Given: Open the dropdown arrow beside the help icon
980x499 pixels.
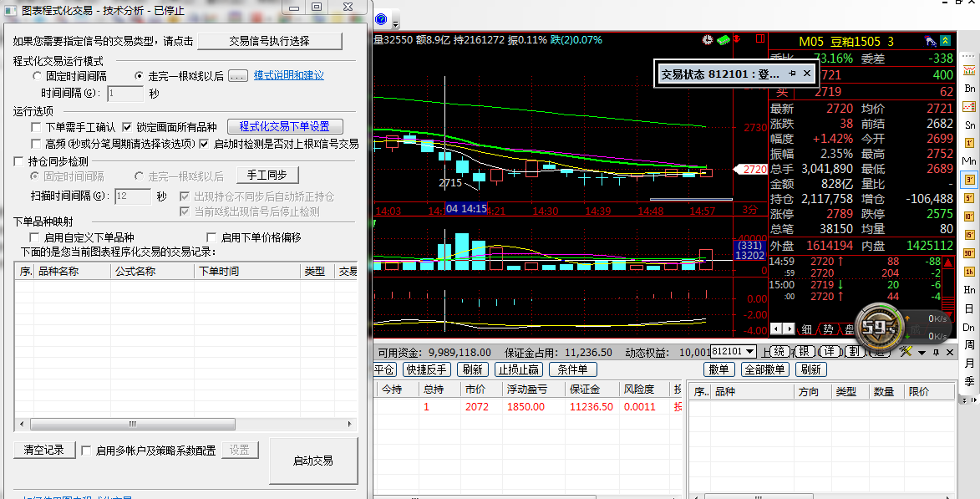Looking at the screenshot, I should click(x=395, y=22).
